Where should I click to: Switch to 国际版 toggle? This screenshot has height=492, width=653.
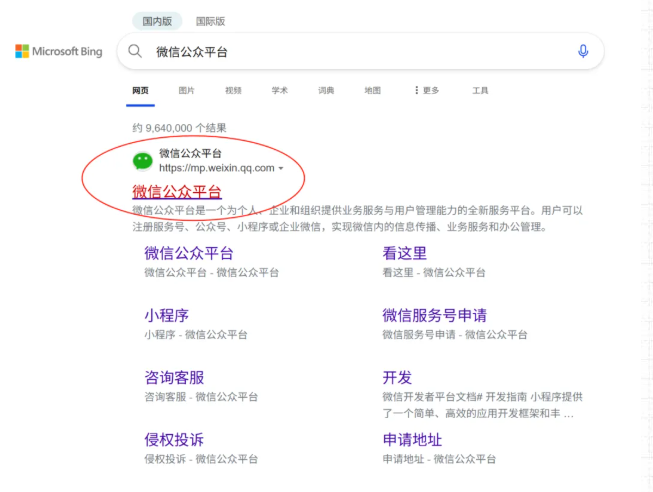click(x=210, y=21)
